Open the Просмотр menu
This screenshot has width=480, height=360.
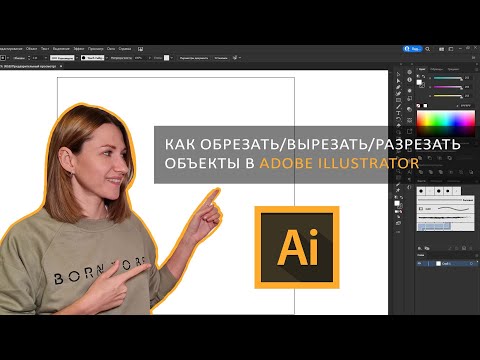(96, 49)
